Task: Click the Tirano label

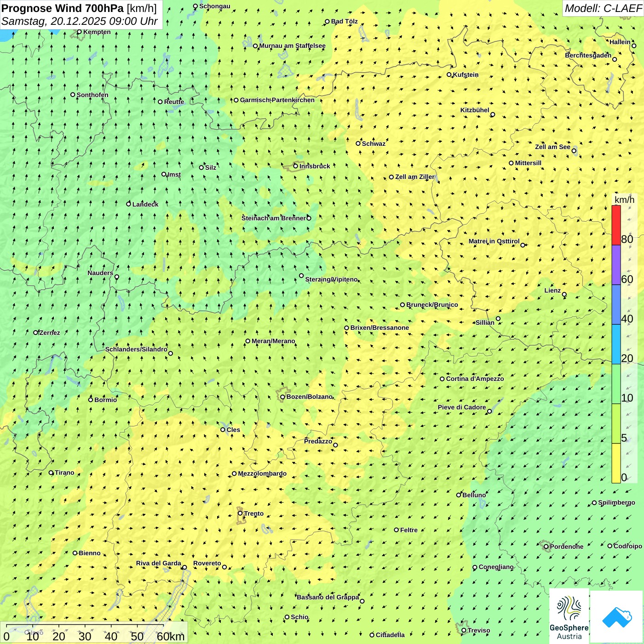Action: click(x=64, y=472)
